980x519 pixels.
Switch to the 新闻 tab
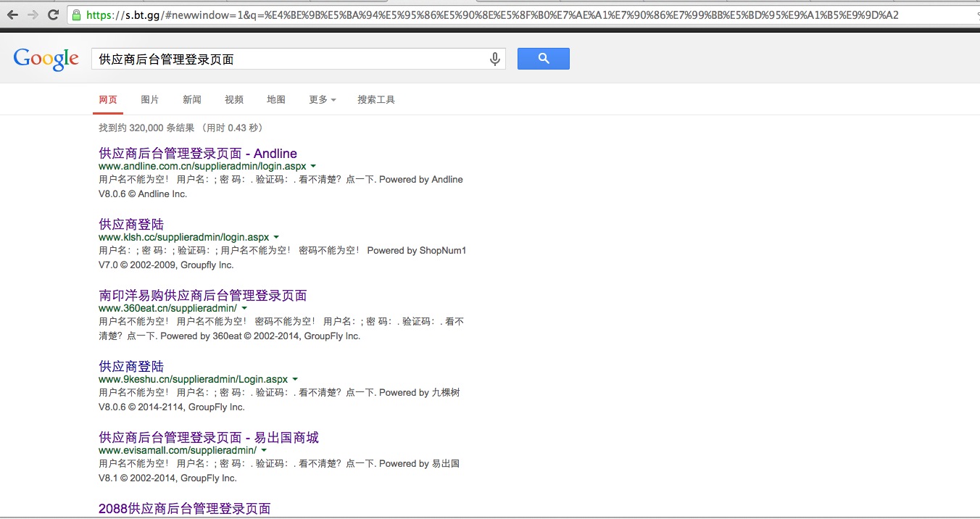coord(192,100)
